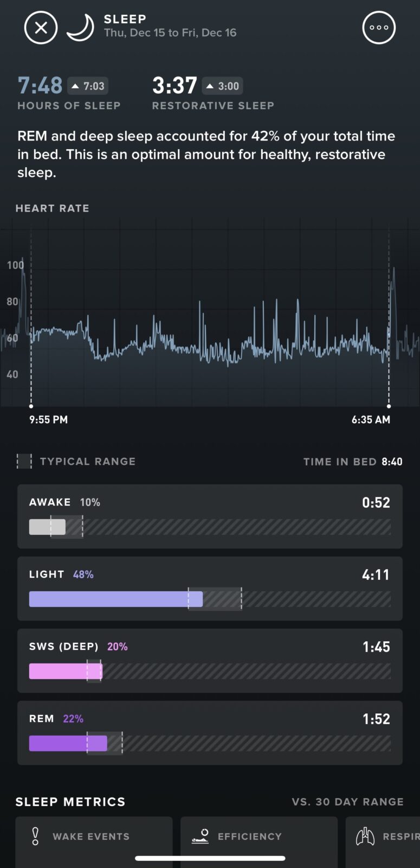
Task: Tap the Awake progress bar
Action: (210, 527)
